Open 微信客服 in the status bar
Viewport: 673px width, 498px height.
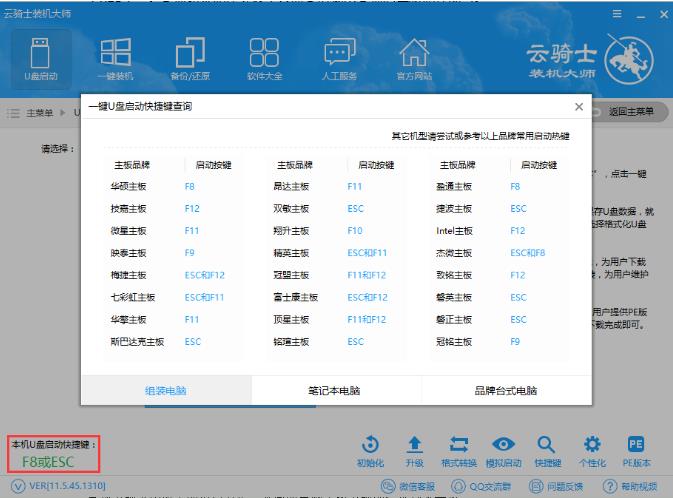408,486
